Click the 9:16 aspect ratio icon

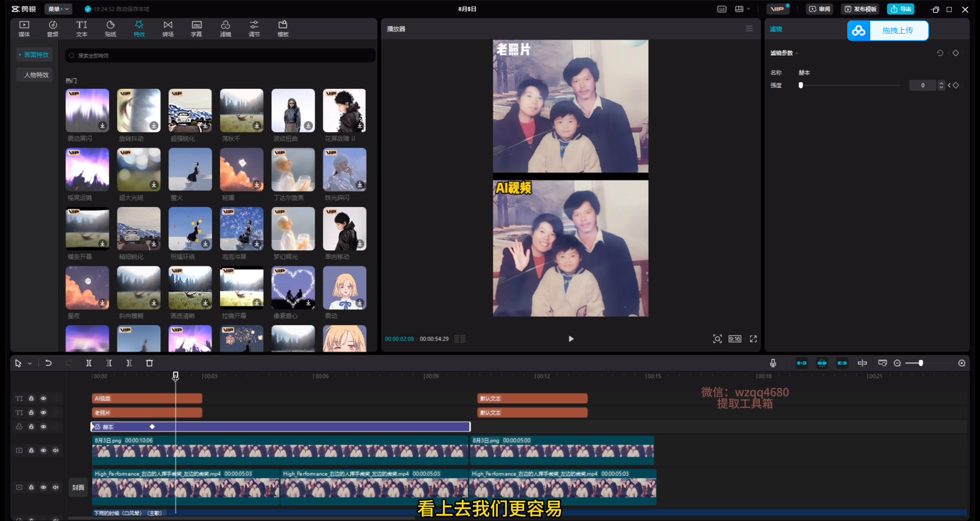point(734,339)
